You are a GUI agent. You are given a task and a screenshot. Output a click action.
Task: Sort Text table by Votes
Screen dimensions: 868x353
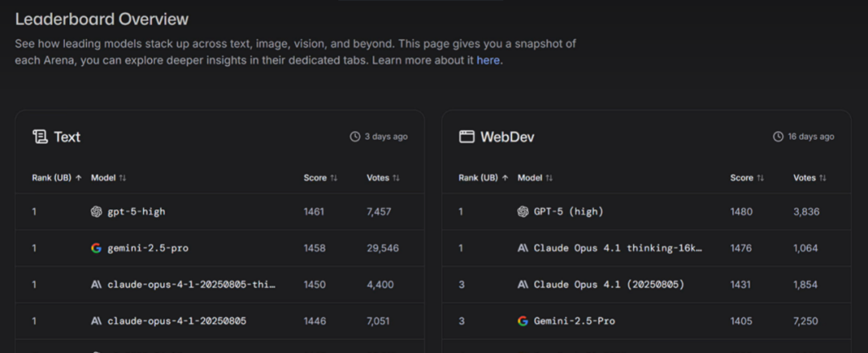(x=383, y=178)
